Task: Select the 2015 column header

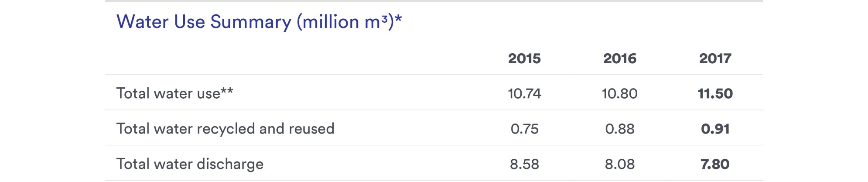Action: [524, 58]
